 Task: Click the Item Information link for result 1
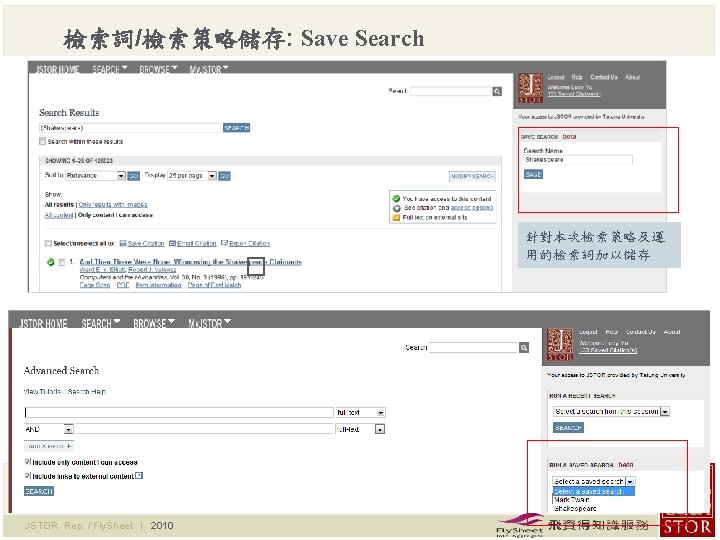(158, 285)
